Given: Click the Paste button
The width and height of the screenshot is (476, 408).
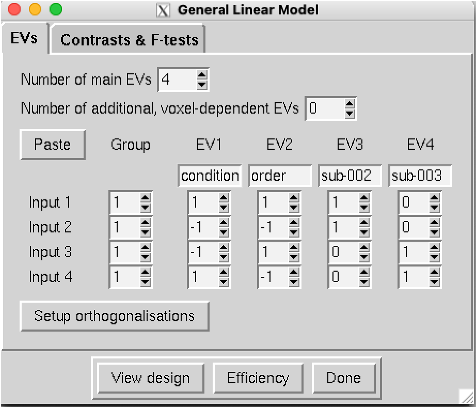Looking at the screenshot, I should coord(53,145).
